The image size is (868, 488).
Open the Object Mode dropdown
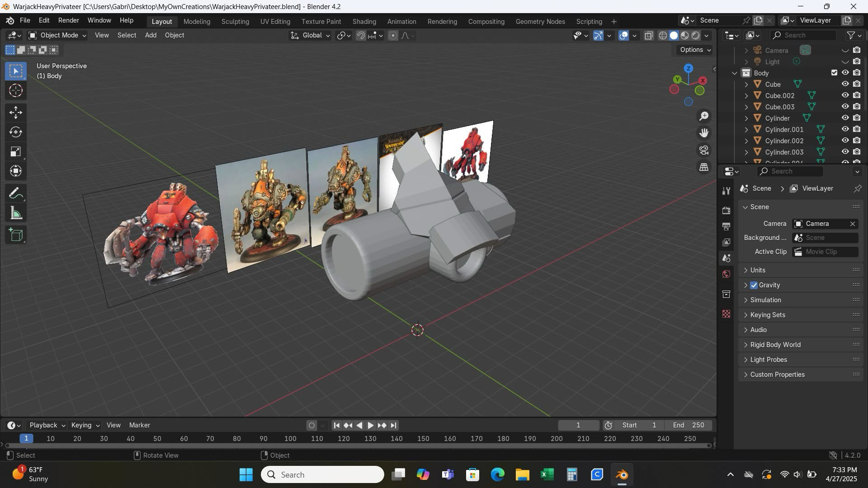tap(57, 35)
